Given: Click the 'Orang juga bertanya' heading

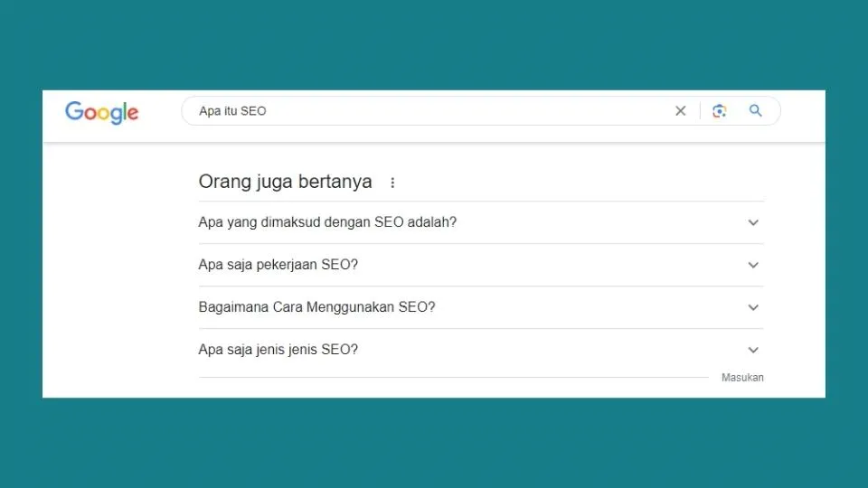Looking at the screenshot, I should pyautogui.click(x=285, y=182).
